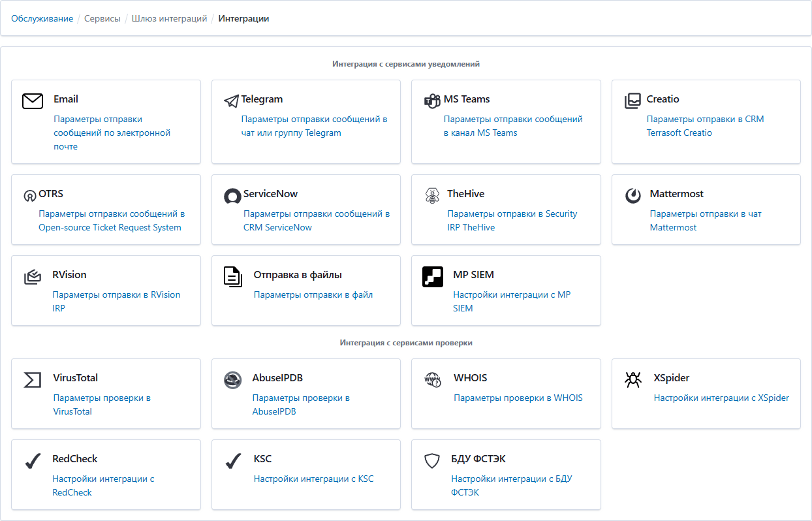This screenshot has height=521, width=812.
Task: Click the Email card title
Action: tap(66, 99)
